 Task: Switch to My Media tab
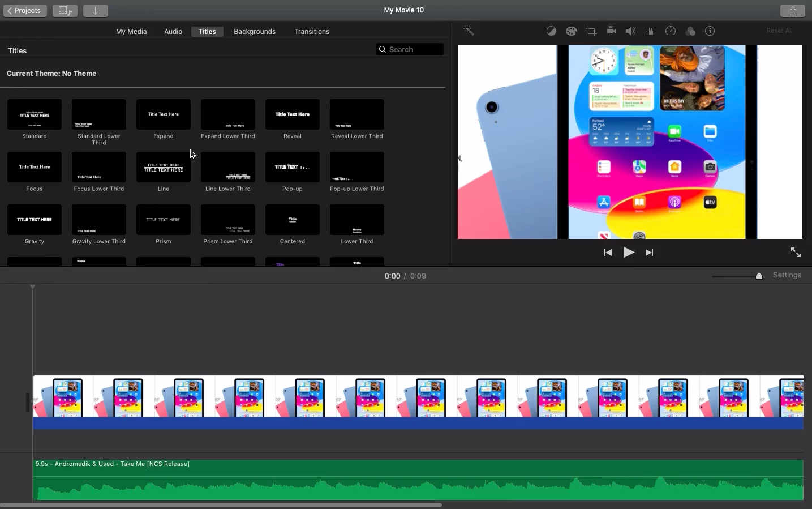(131, 32)
